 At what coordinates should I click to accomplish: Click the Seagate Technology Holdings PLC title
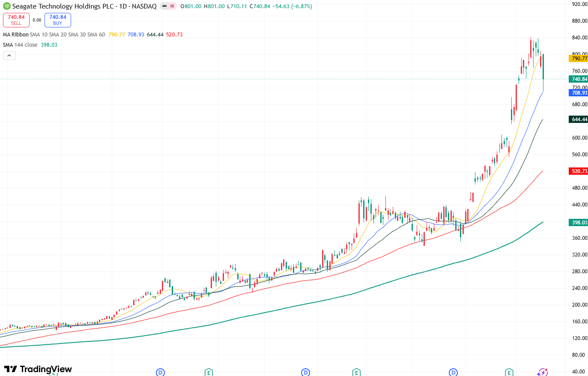tap(63, 6)
